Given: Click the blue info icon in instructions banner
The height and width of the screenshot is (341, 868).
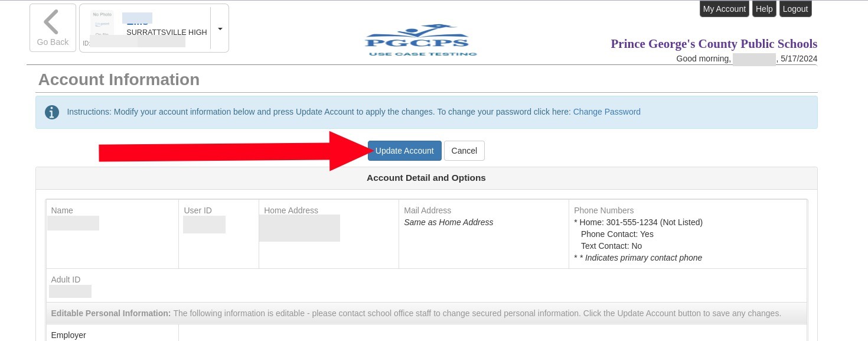Looking at the screenshot, I should point(52,112).
